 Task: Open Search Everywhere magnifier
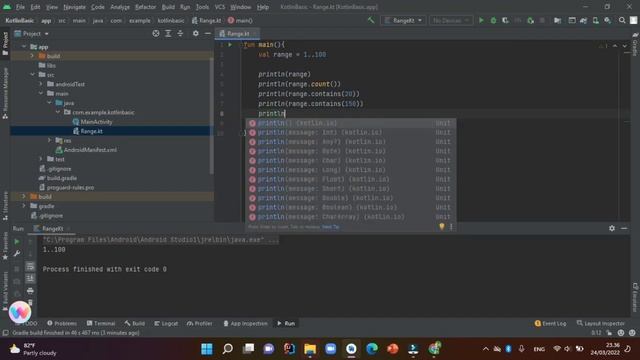(622, 20)
